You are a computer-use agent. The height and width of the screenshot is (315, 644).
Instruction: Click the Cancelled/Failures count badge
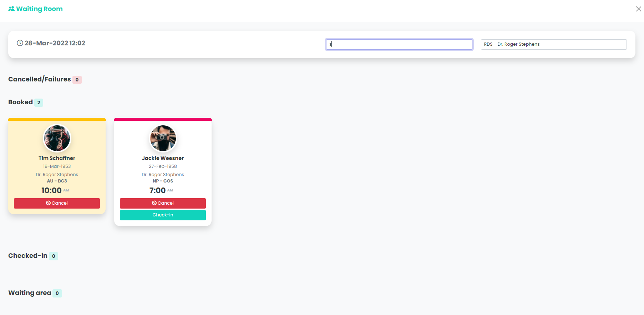(77, 80)
